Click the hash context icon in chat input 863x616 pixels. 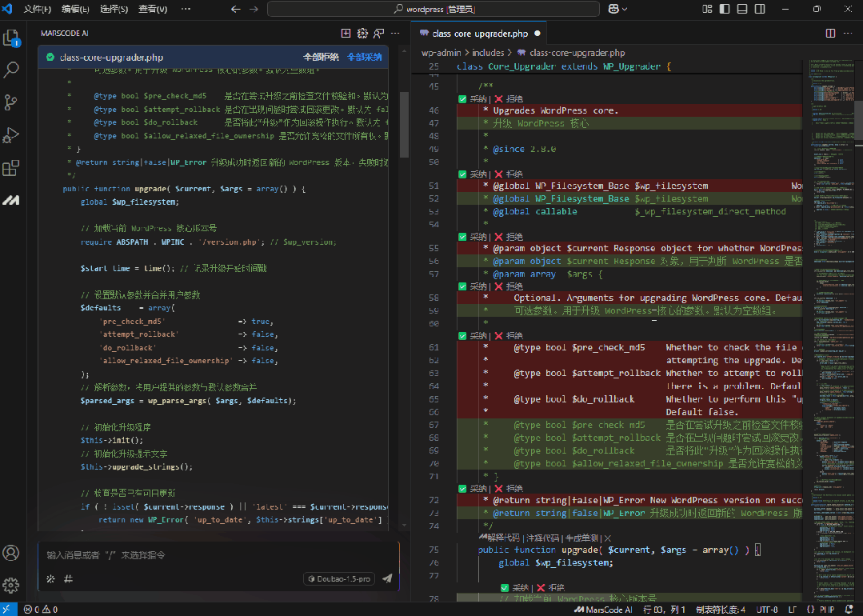(68, 578)
